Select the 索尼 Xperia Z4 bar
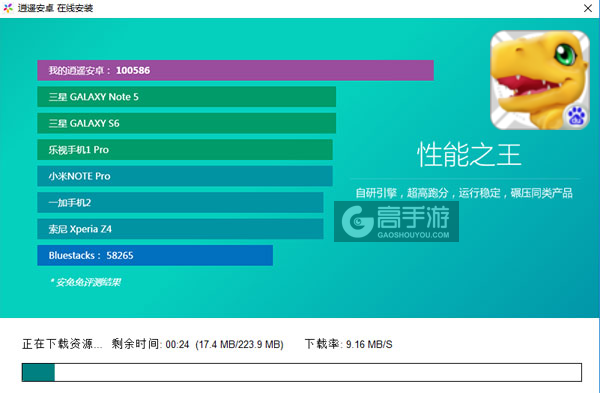 point(180,229)
